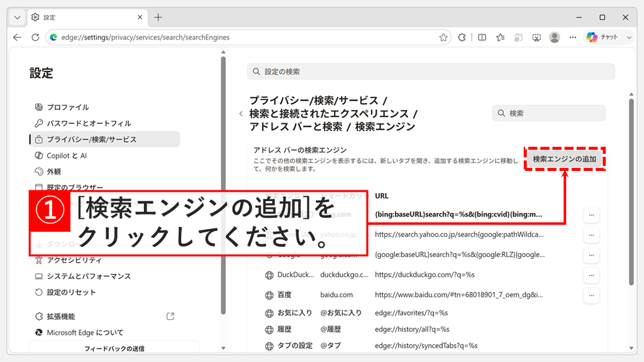Click the baidu.com shortcut text
This screenshot has width=644, height=362.
[x=336, y=295]
